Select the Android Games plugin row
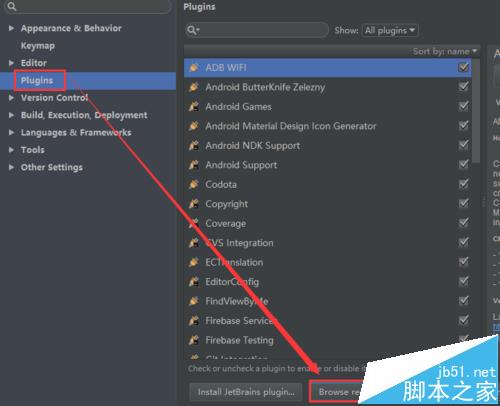The image size is (500, 406). click(328, 107)
